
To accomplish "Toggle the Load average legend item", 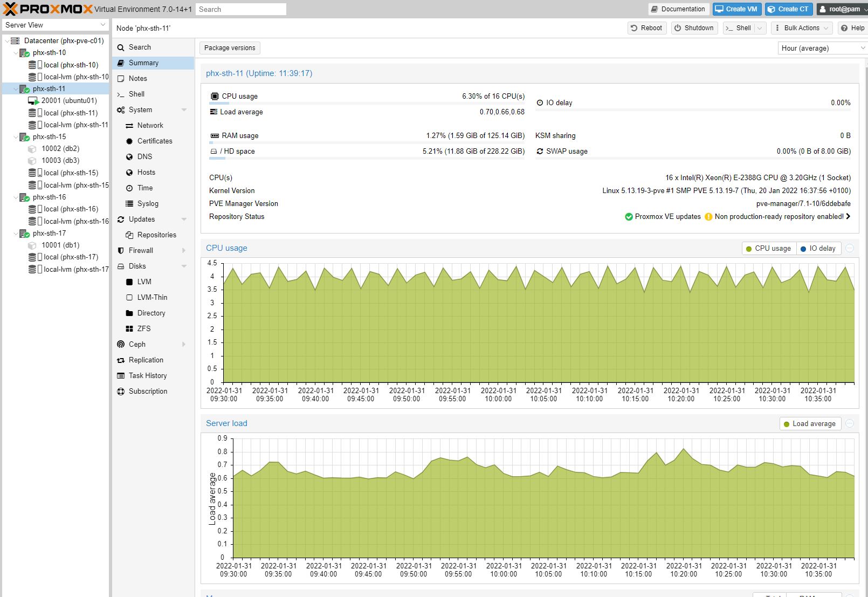I will [810, 423].
